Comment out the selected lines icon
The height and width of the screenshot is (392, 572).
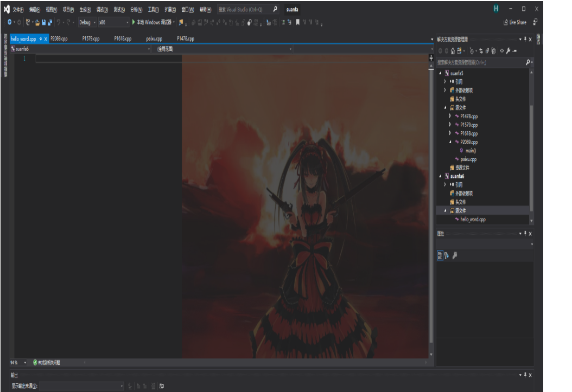(x=283, y=23)
